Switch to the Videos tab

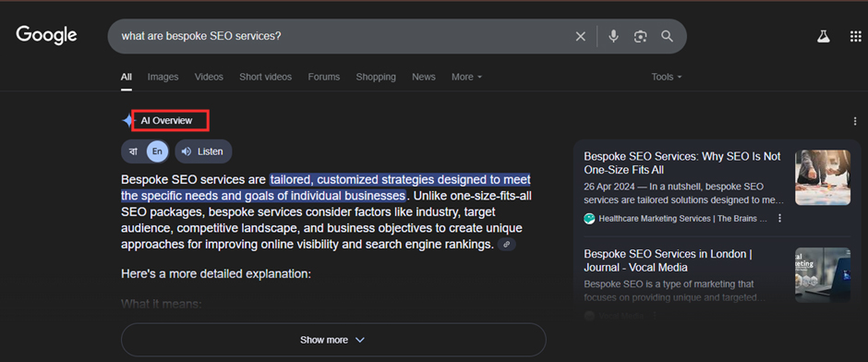click(209, 77)
